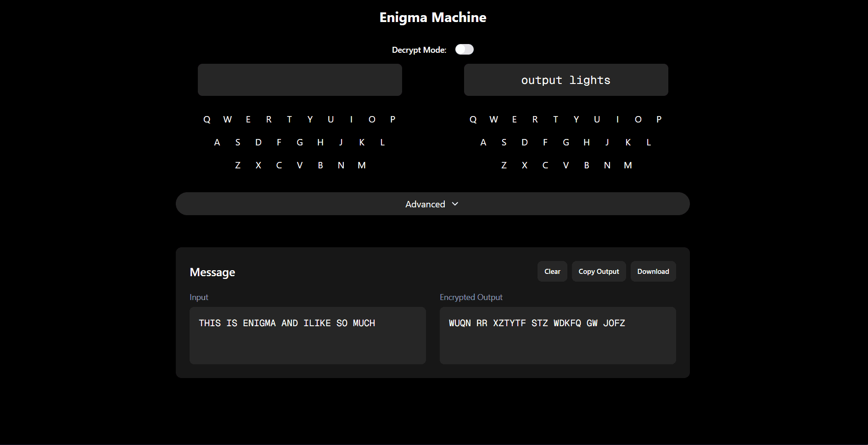Viewport: 868px width, 445px height.
Task: Click the Q lamp on the output lightboard
Action: tap(473, 119)
